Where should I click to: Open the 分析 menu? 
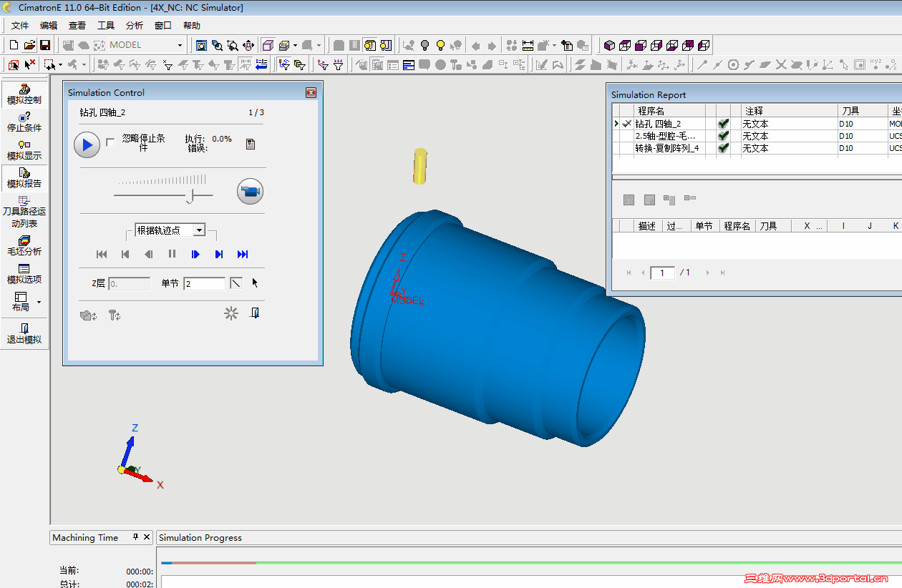pos(135,26)
